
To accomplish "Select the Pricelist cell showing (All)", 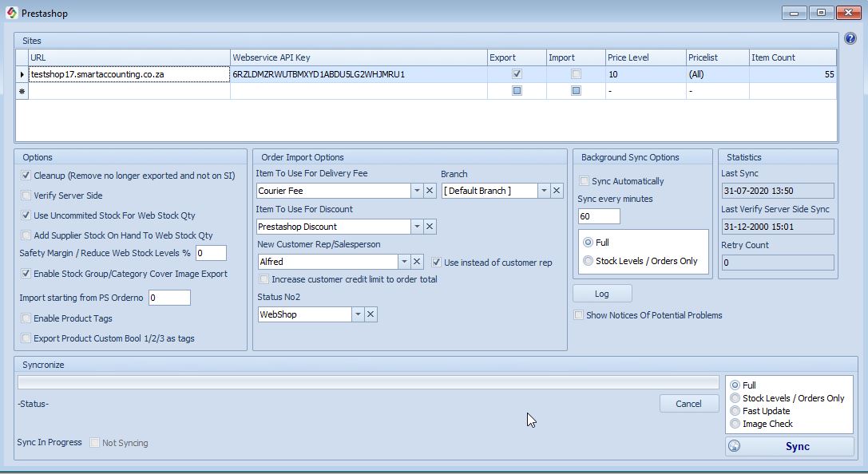I will coord(717,74).
